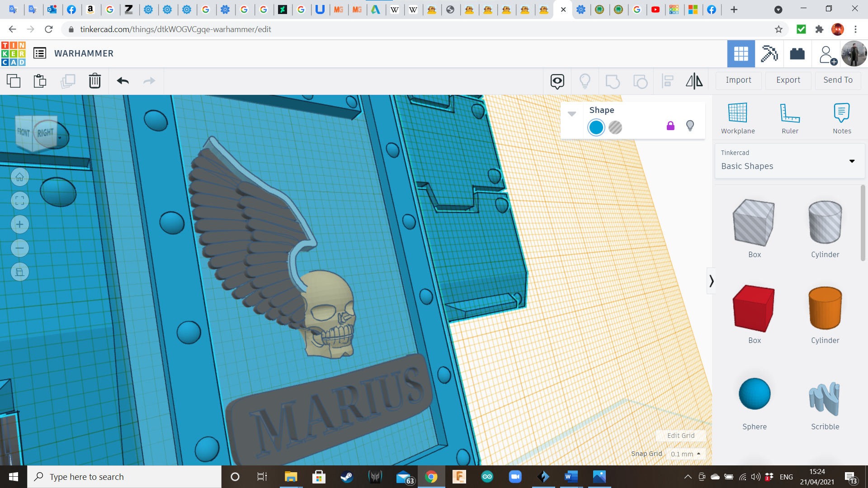This screenshot has width=868, height=488.
Task: Toggle the shape visibility lightbulb
Action: (690, 126)
